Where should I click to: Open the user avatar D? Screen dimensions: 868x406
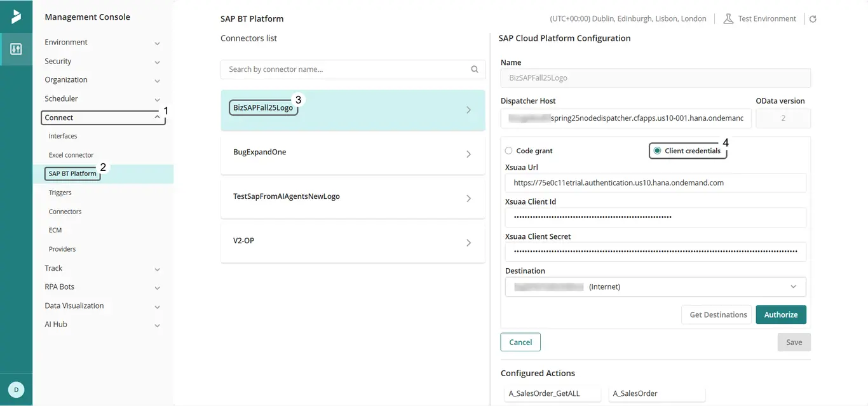click(x=17, y=389)
